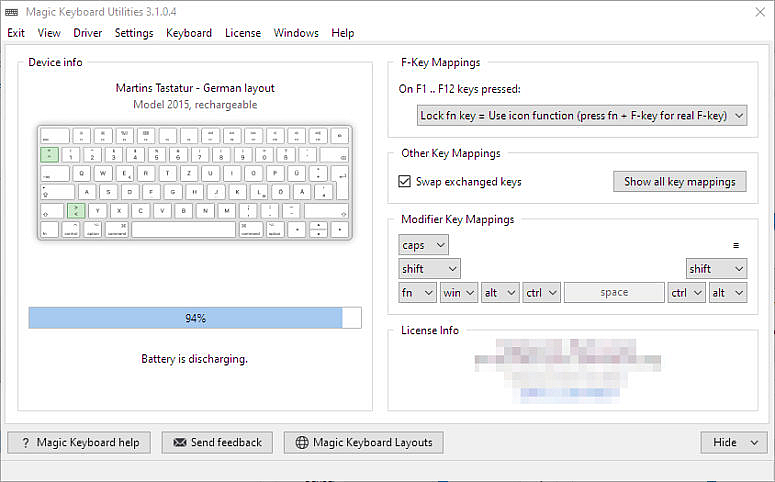Screen dimensions: 775x482
Task: Expand the caps modifier dropdown
Action: click(x=423, y=245)
